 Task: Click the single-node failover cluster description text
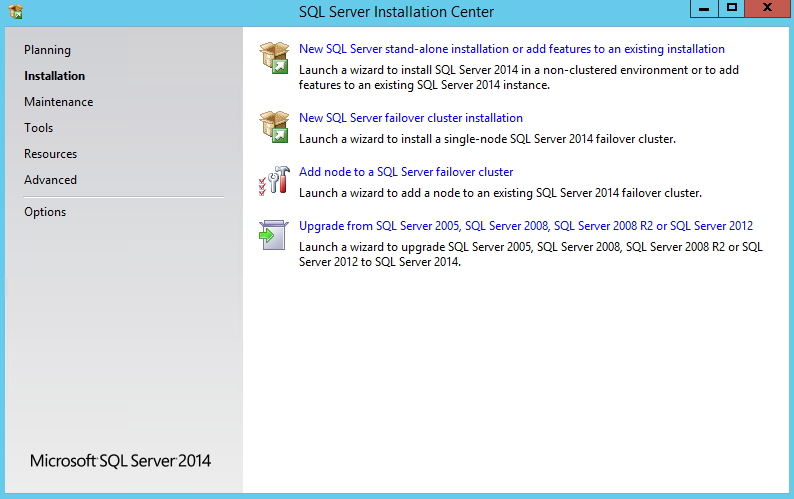click(487, 139)
